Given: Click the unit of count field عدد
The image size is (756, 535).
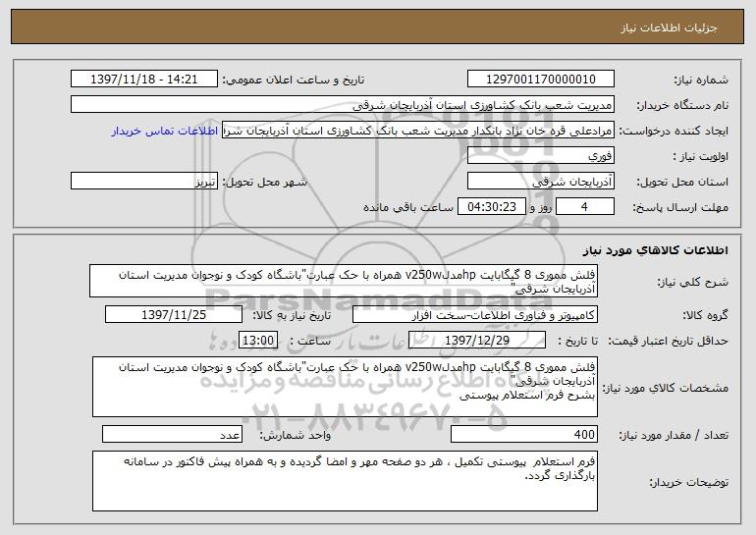Looking at the screenshot, I should [172, 435].
